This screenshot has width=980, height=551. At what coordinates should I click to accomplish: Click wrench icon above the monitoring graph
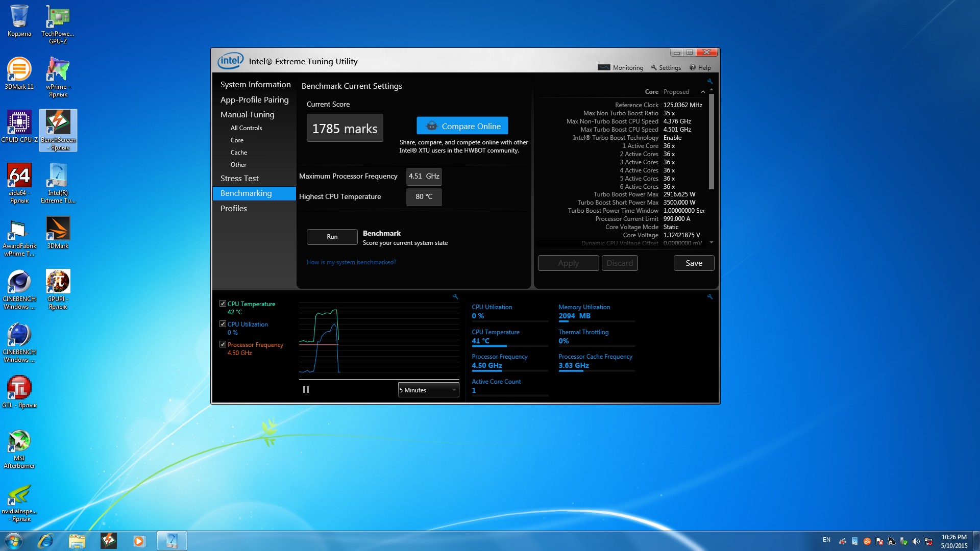click(x=455, y=296)
